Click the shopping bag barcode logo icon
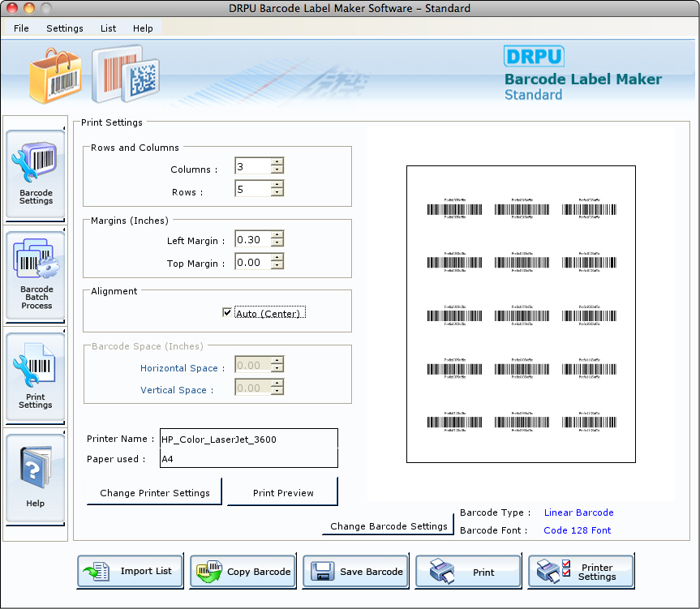 tap(55, 76)
